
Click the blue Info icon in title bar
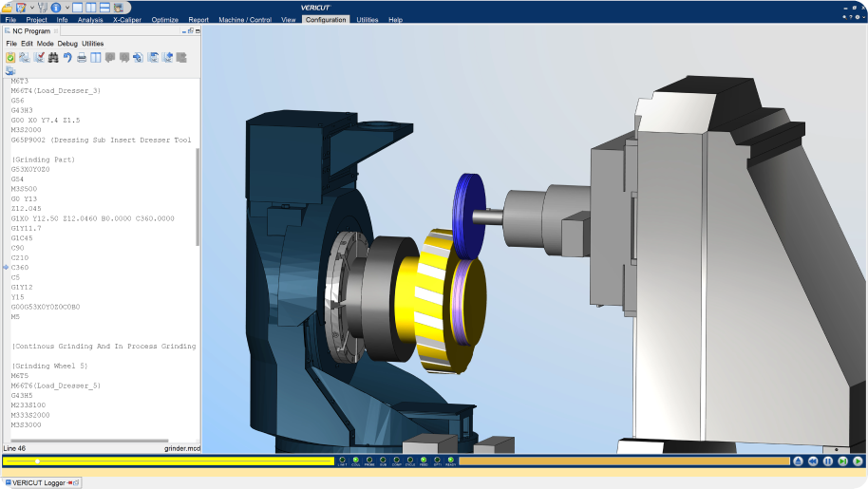click(54, 8)
